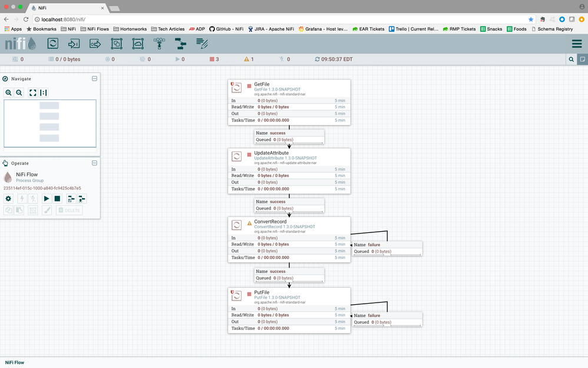
Task: Open the search magnifier in status bar
Action: point(571,60)
